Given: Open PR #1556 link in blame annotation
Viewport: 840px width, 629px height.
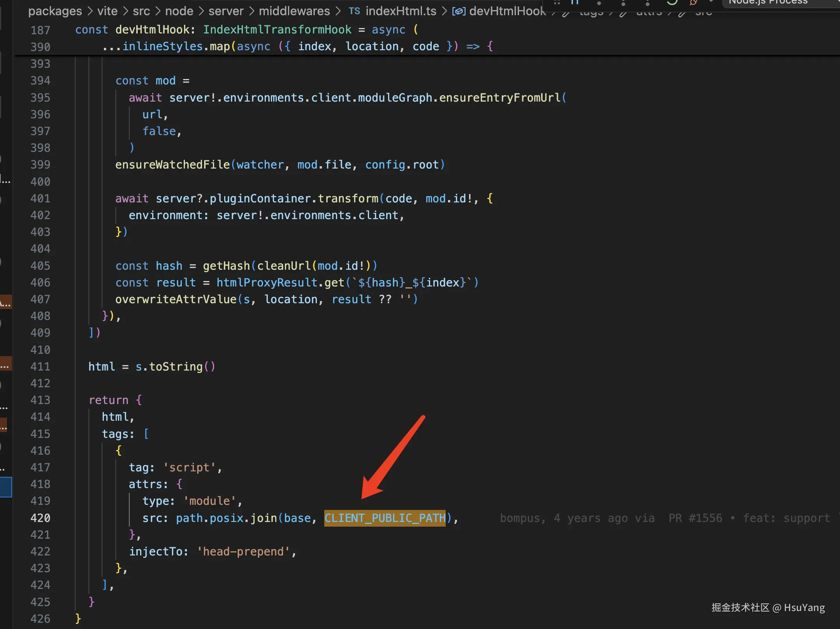Looking at the screenshot, I should (x=695, y=518).
